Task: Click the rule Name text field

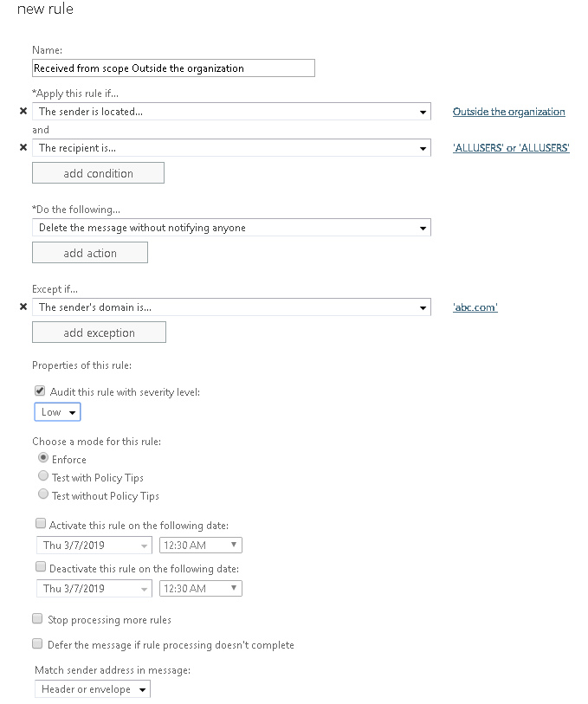Action: tap(173, 68)
